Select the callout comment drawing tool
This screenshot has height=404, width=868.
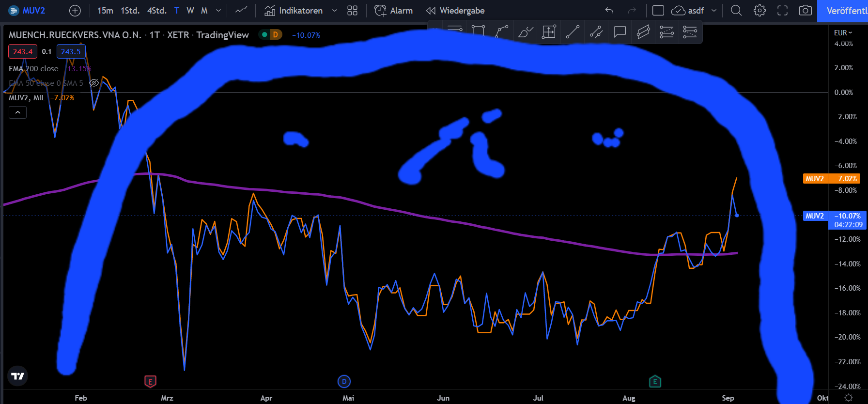coord(620,32)
